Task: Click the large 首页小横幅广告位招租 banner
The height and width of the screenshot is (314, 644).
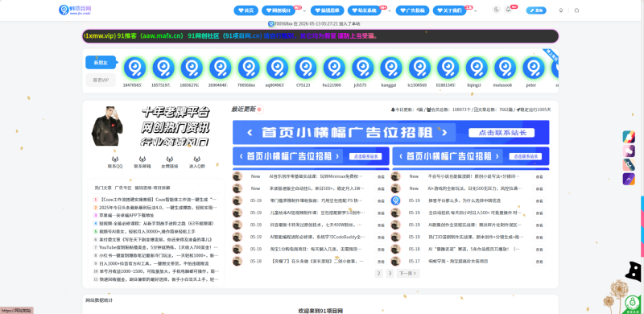Action: [x=390, y=132]
